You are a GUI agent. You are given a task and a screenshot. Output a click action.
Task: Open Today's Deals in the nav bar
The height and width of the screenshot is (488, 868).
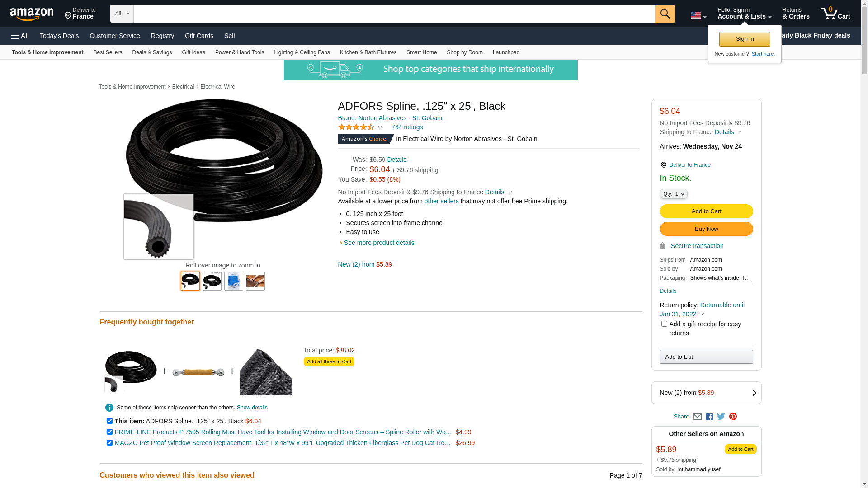59,36
